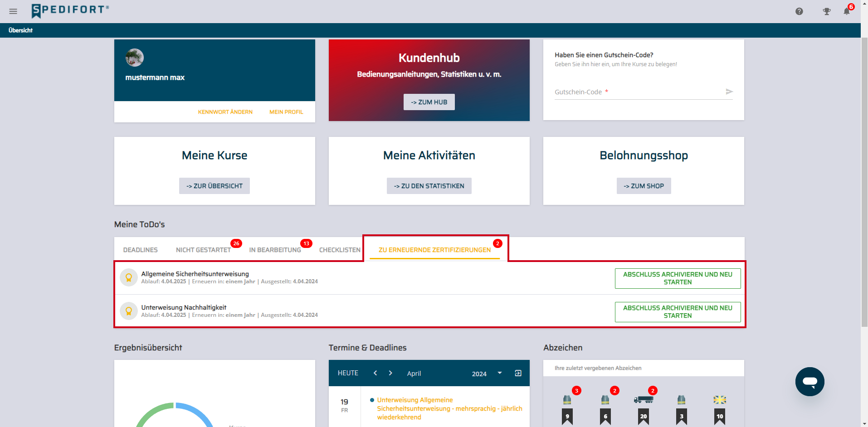The height and width of the screenshot is (427, 868).
Task: Switch to the Checklisten tab
Action: [340, 250]
